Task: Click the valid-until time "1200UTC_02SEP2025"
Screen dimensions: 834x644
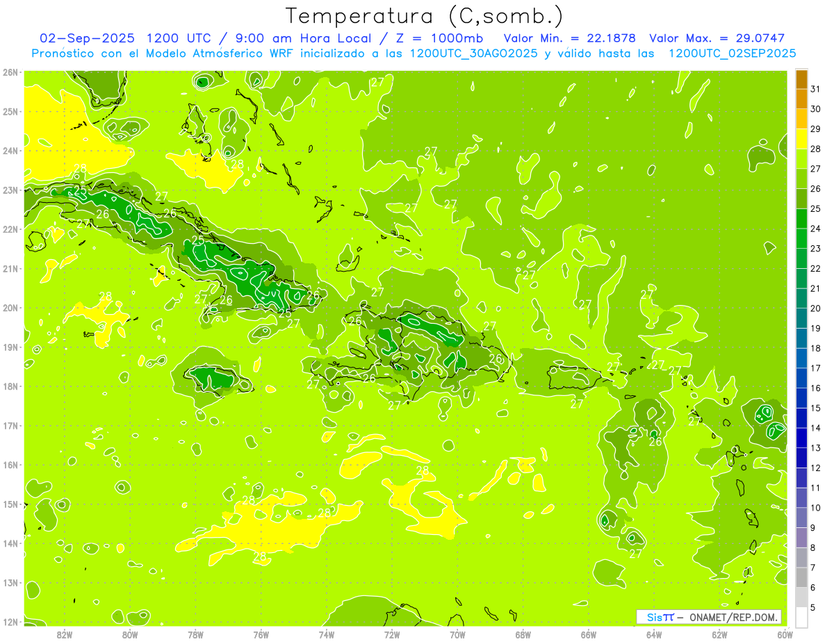Action: pyautogui.click(x=732, y=53)
